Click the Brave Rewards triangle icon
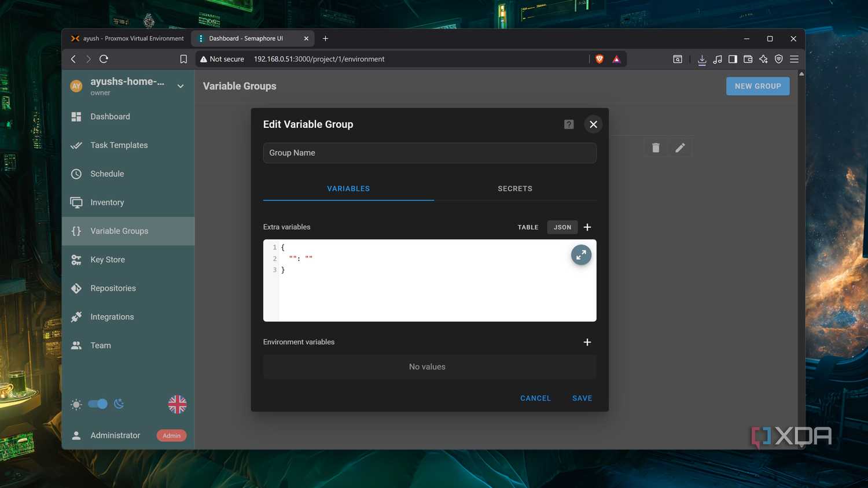 (x=616, y=59)
